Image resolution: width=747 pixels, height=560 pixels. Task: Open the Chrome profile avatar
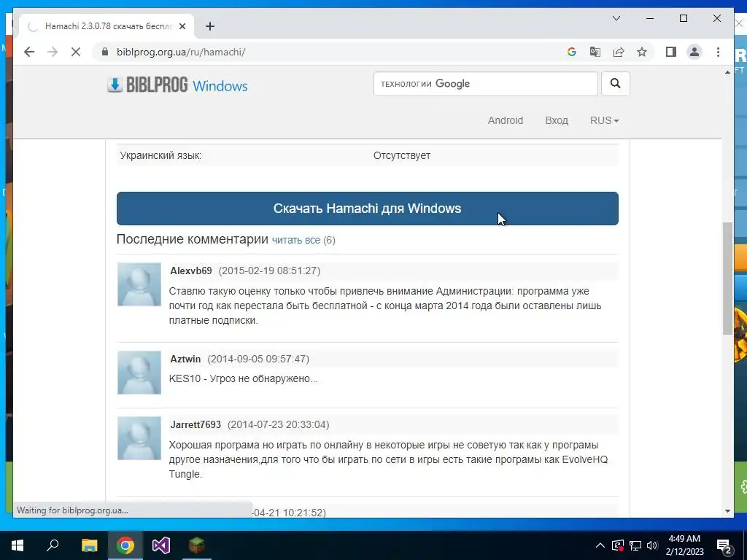[x=694, y=52]
